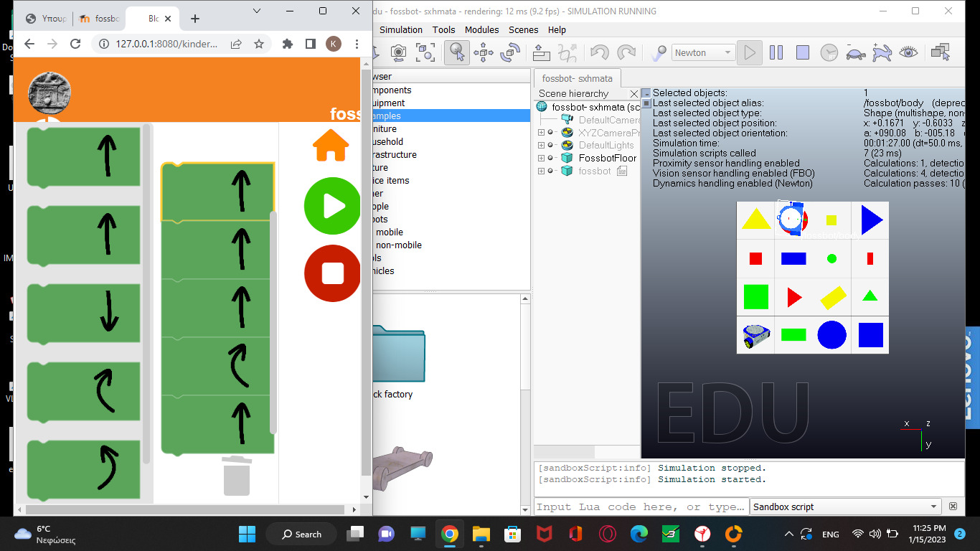This screenshot has width=980, height=551.
Task: Click the blue circle shape in scene view
Action: pyautogui.click(x=831, y=335)
